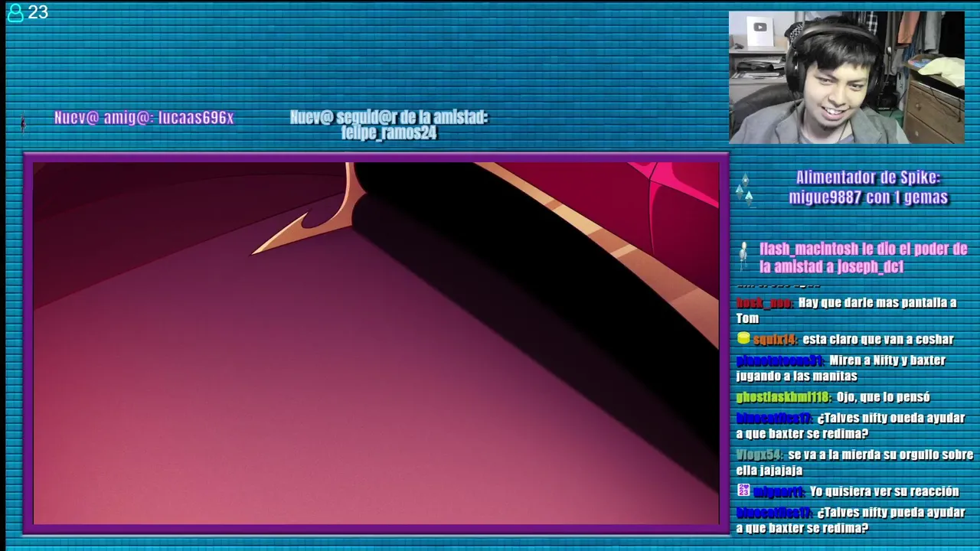Image resolution: width=980 pixels, height=551 pixels.
Task: Click 'Alimentador de Spike:' heading
Action: (x=868, y=178)
